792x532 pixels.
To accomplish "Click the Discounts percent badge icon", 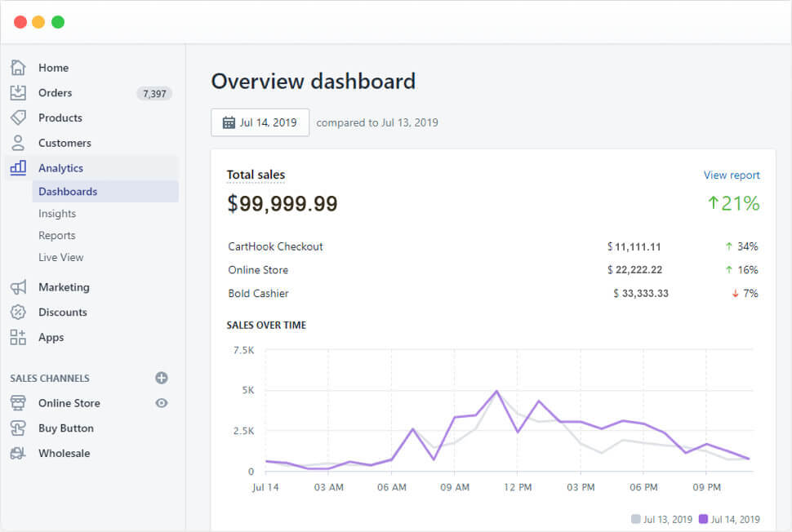I will click(18, 312).
